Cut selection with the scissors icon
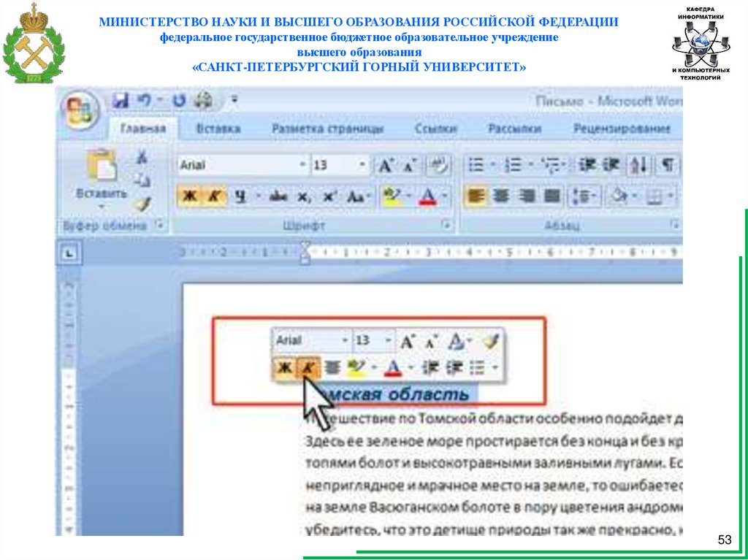This screenshot has height=560, width=748. click(x=142, y=157)
